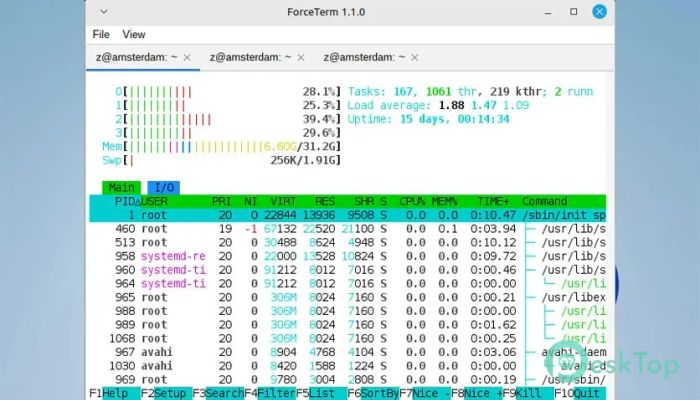Screen dimensions: 700x400
Task: Sort by the NI column header
Action: pyautogui.click(x=250, y=201)
